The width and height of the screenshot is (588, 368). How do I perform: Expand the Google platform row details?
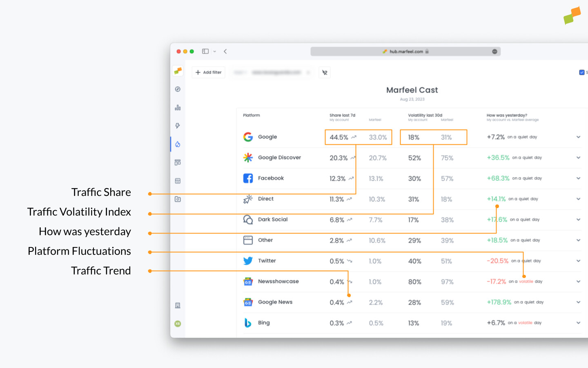click(578, 137)
